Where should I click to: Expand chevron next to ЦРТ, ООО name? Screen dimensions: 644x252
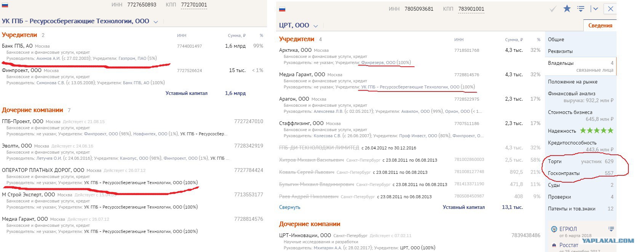(315, 26)
